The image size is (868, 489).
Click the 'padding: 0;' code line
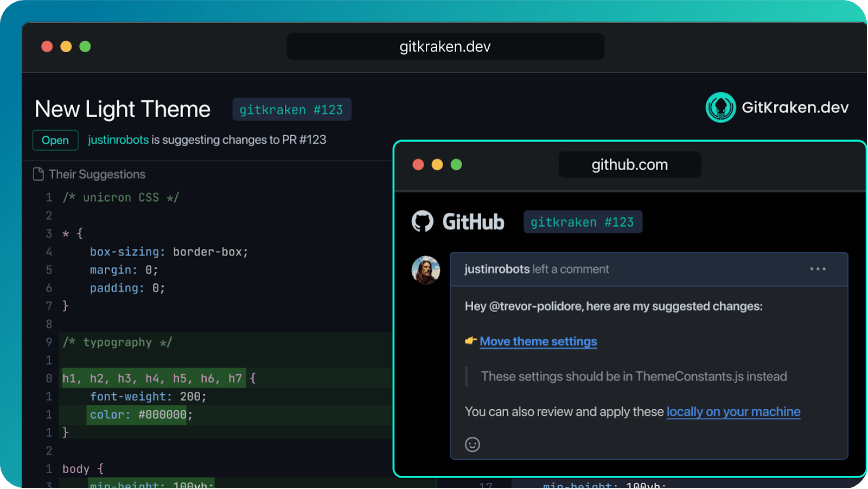tap(127, 288)
